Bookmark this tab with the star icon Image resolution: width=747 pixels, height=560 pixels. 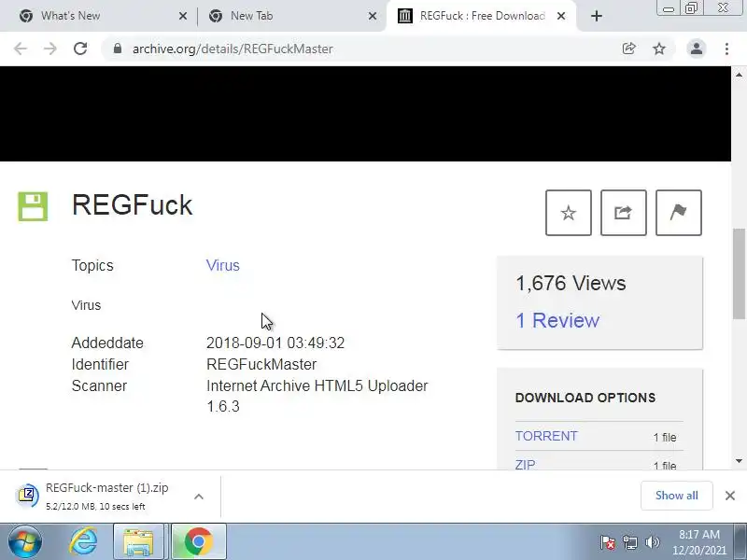coord(659,49)
